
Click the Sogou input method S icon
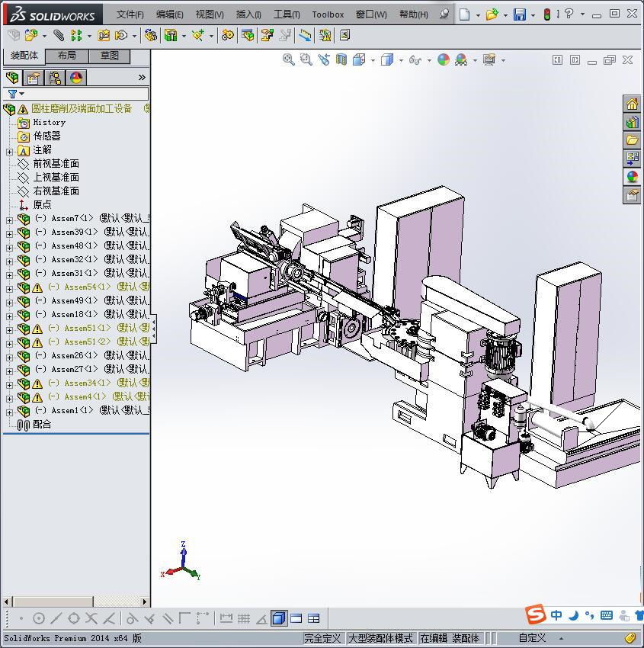coord(536,615)
